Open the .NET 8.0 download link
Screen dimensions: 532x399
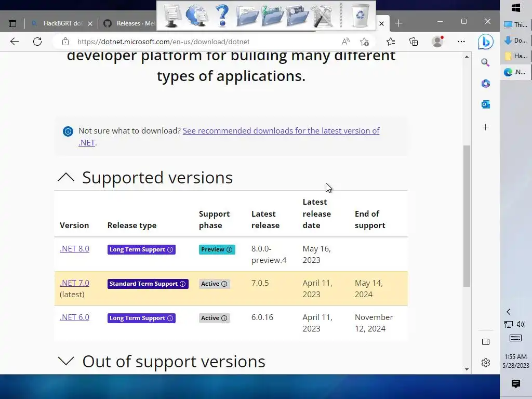74,249
